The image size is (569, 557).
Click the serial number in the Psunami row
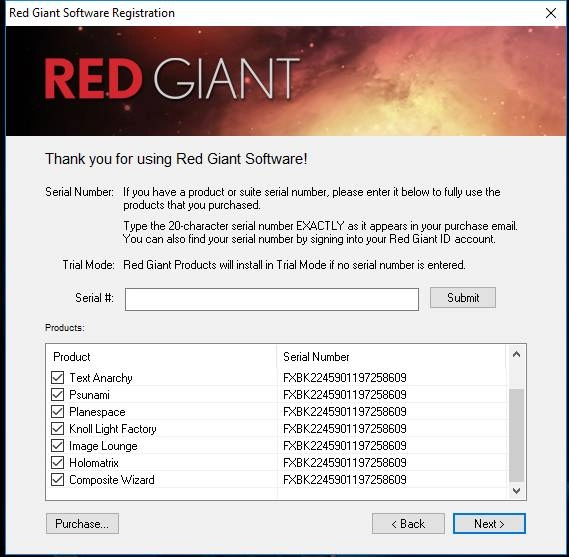[345, 395]
